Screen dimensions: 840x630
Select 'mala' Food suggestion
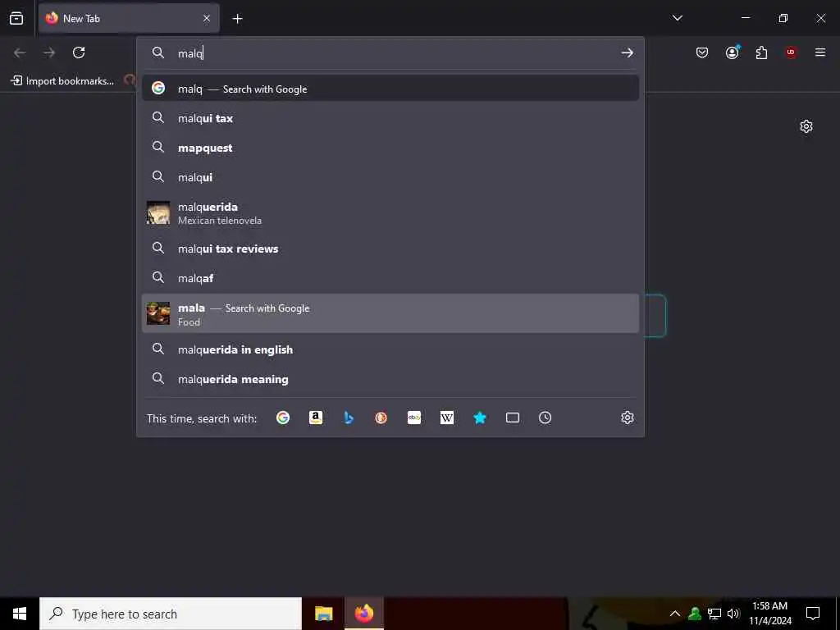(x=390, y=314)
